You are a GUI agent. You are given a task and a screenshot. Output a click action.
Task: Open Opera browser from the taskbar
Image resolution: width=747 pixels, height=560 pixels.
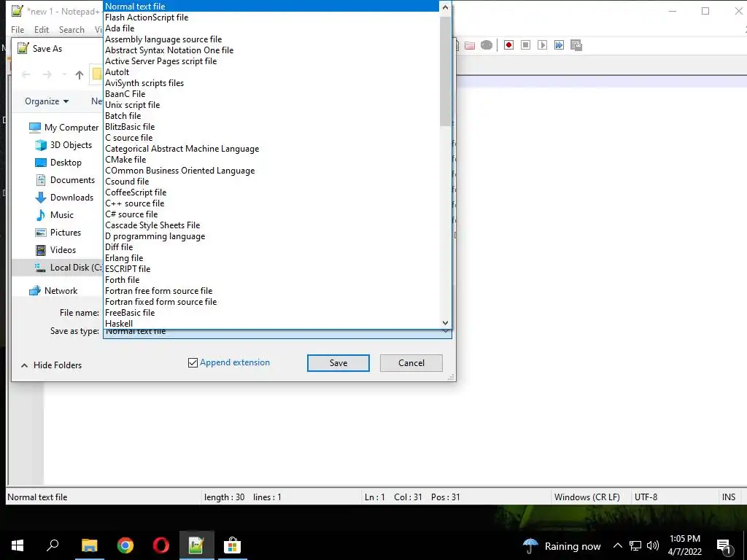point(161,545)
